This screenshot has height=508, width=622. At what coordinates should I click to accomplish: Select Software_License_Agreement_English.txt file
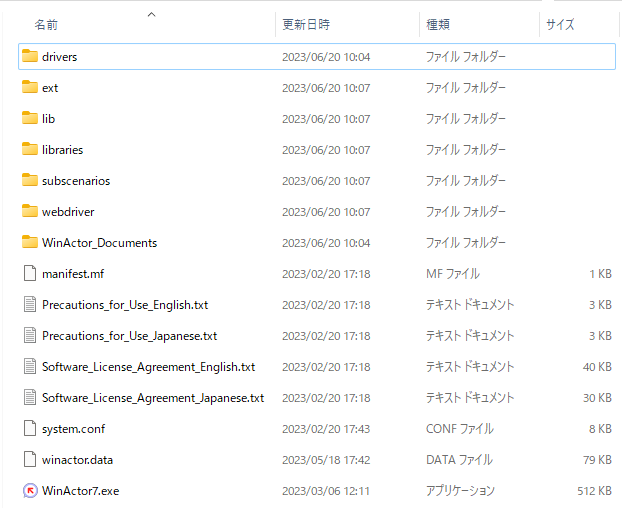click(x=148, y=367)
